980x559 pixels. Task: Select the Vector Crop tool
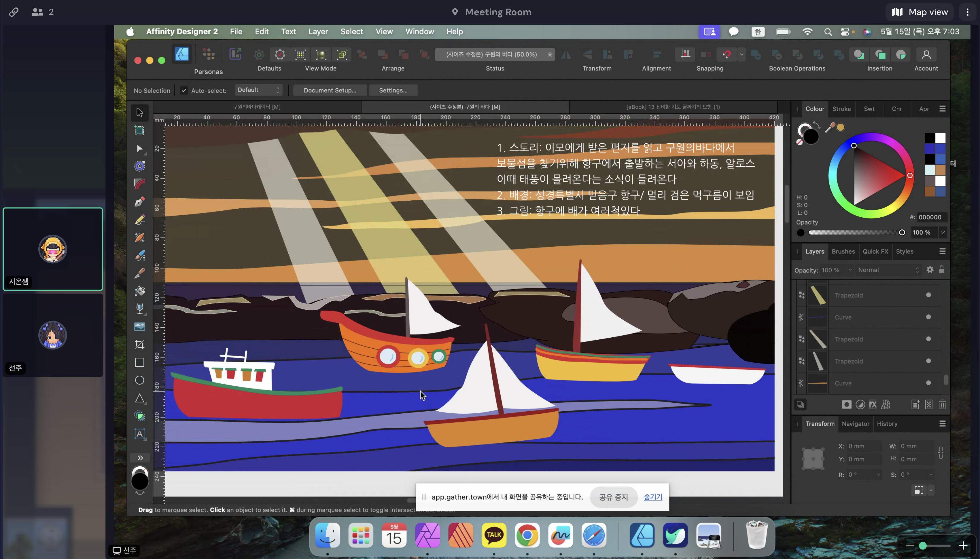click(139, 344)
